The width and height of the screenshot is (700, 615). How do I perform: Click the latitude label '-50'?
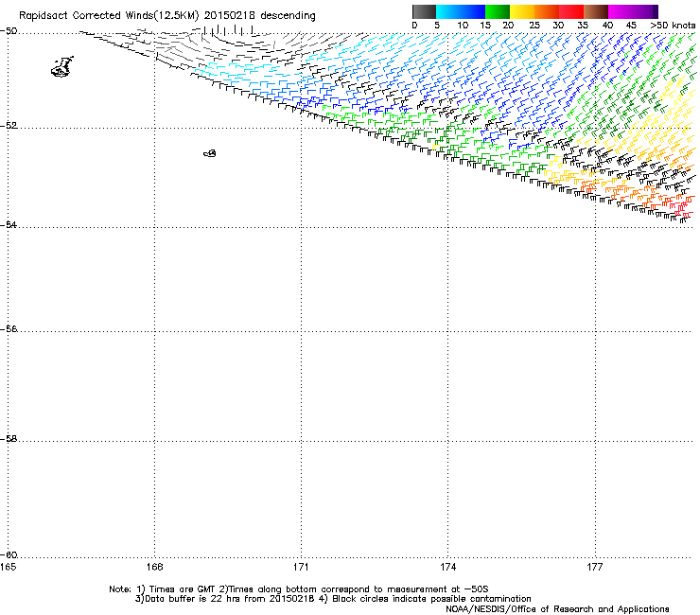9,31
